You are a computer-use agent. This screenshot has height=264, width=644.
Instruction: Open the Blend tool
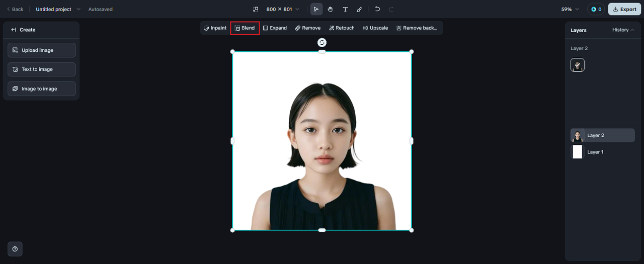[x=245, y=28]
